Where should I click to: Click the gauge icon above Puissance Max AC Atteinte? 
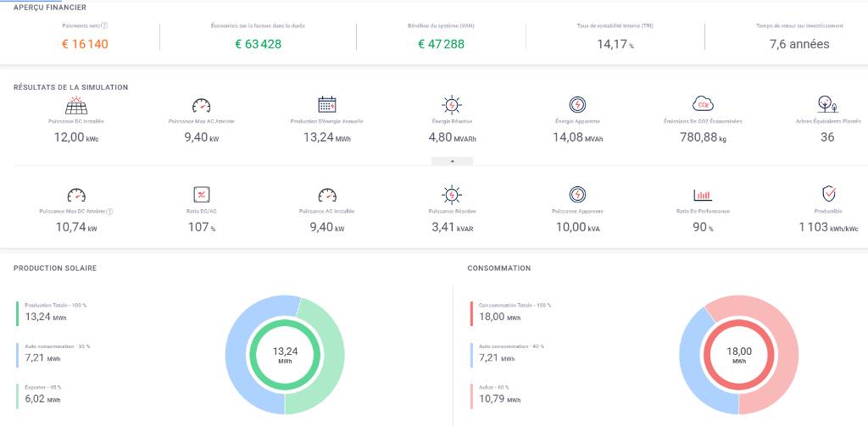click(x=201, y=105)
